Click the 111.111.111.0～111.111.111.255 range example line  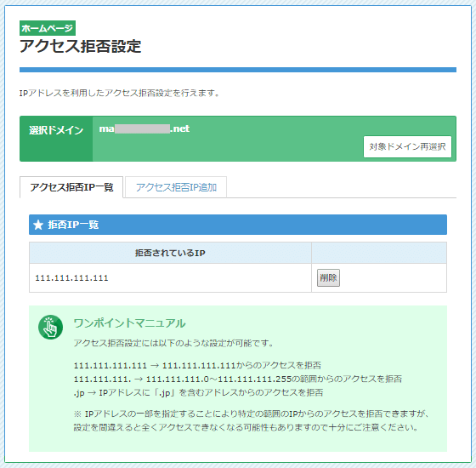coord(238,379)
